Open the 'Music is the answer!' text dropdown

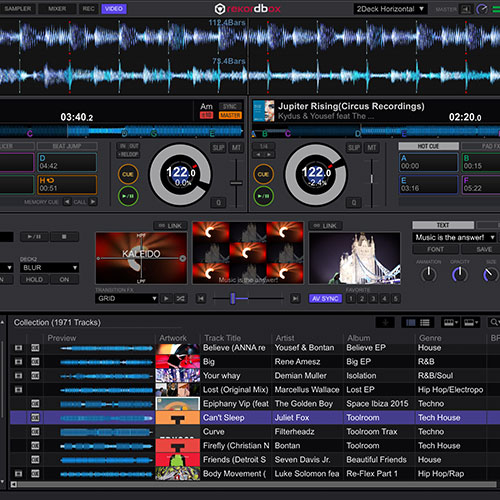(454, 237)
